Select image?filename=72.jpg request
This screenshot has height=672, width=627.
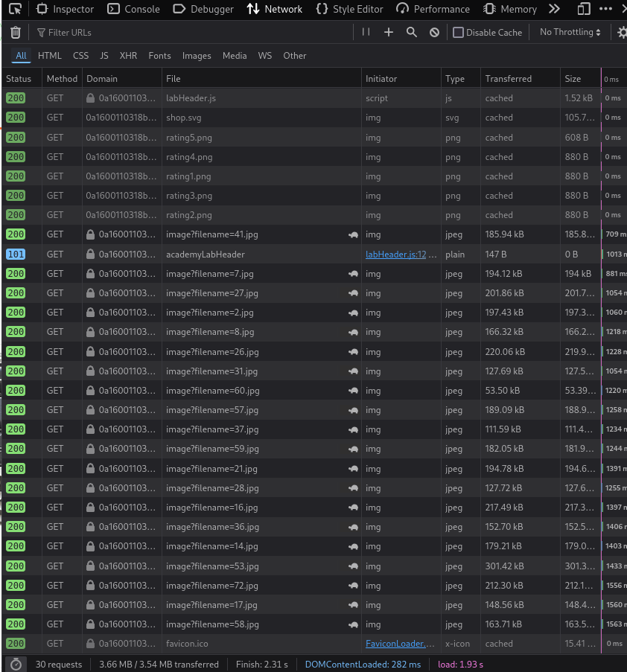(314, 586)
